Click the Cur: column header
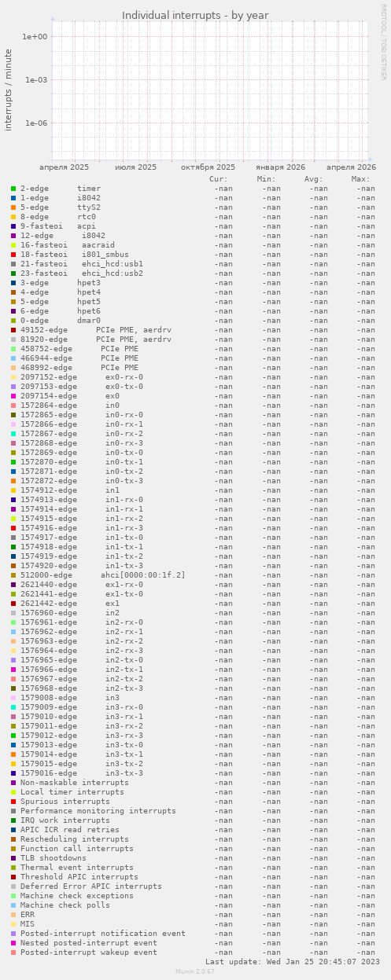Viewport: 391px width, 980px height. coord(219,179)
